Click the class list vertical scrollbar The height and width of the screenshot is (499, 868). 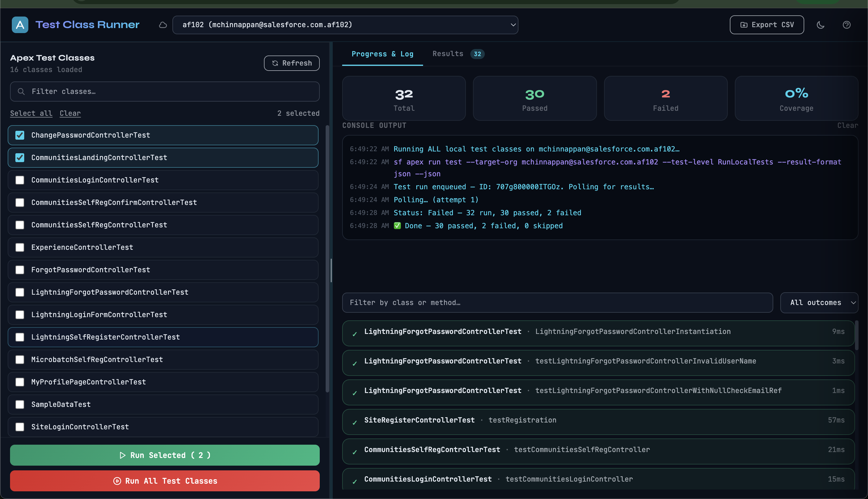[x=327, y=259]
